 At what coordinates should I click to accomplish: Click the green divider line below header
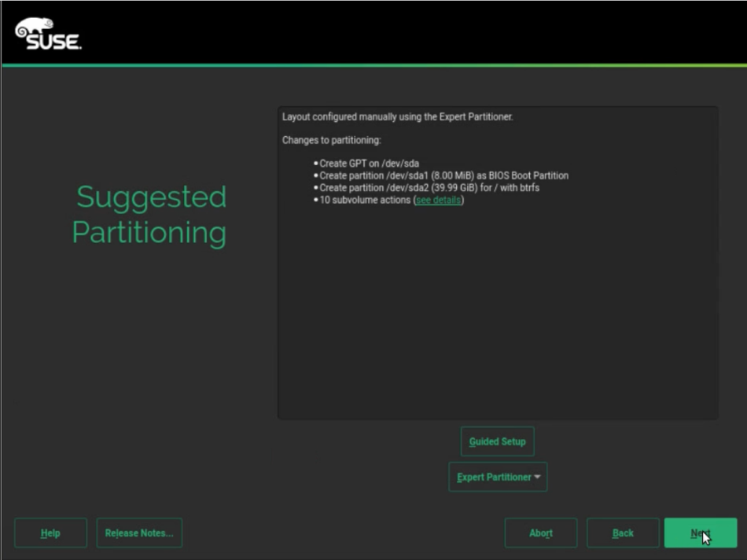point(373,65)
